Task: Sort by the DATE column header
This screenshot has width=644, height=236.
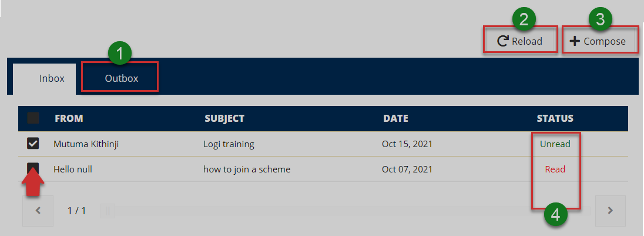Action: [x=395, y=118]
